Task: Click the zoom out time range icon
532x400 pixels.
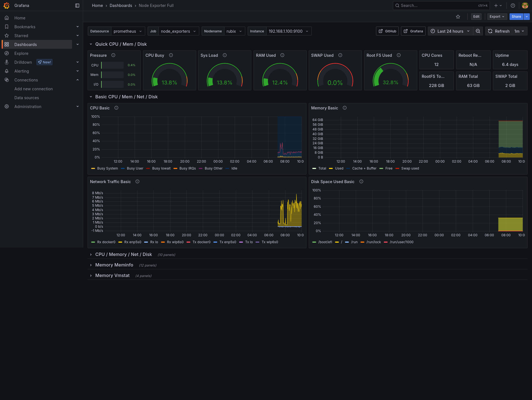Action: 478,31
